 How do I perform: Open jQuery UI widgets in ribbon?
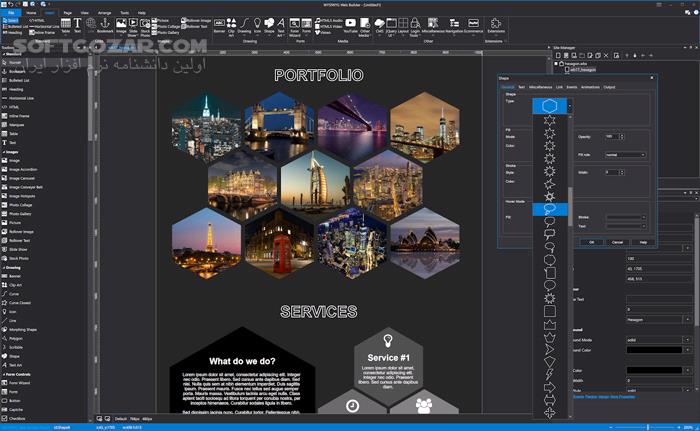pos(391,27)
